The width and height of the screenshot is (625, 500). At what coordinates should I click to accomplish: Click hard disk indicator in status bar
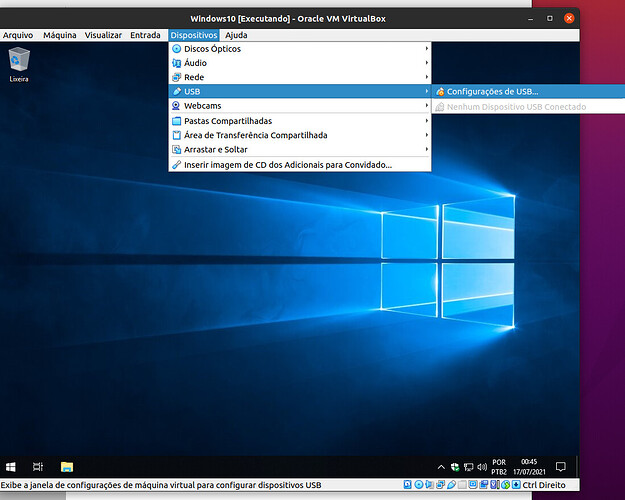point(407,485)
